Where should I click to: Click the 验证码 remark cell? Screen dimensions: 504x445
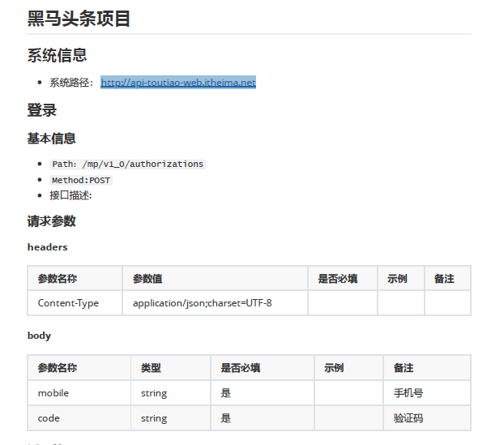[x=427, y=418]
